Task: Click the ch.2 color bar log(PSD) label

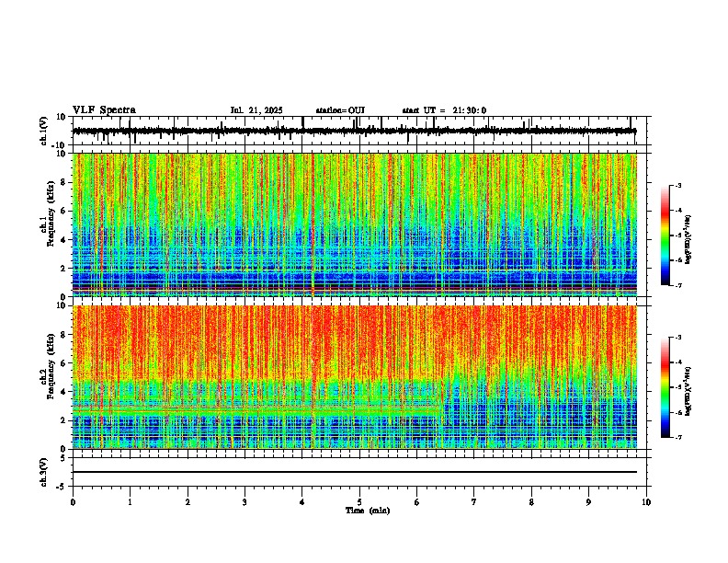Action: pyautogui.click(x=688, y=391)
